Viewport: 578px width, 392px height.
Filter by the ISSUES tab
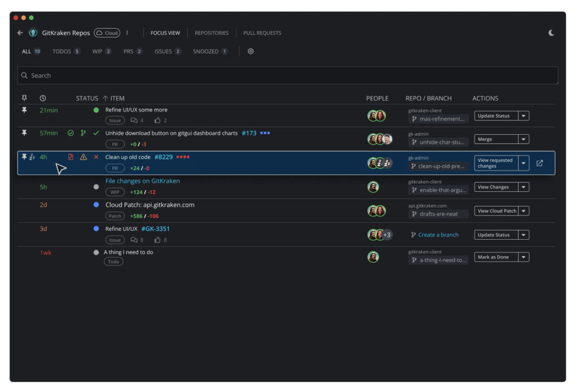[x=167, y=51]
